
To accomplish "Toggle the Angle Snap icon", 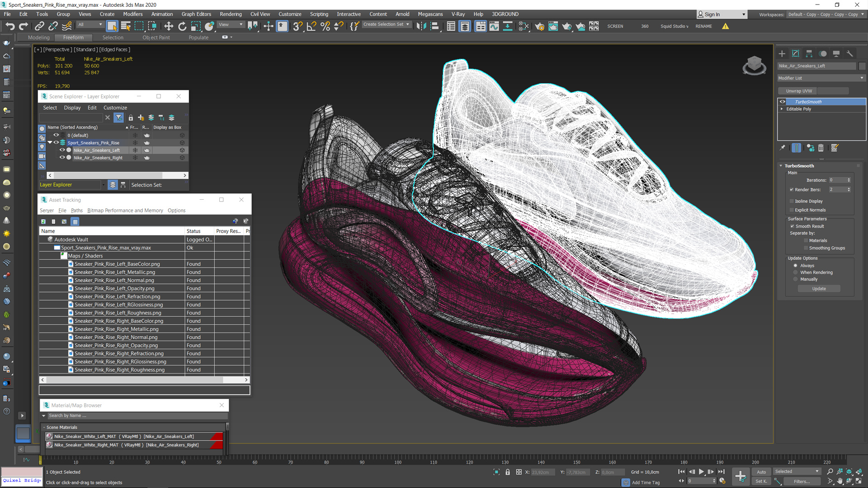I will [311, 26].
